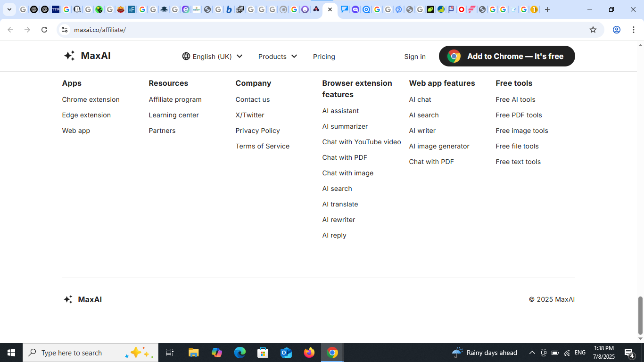
Task: Click the browser forward arrow
Action: [x=27, y=30]
